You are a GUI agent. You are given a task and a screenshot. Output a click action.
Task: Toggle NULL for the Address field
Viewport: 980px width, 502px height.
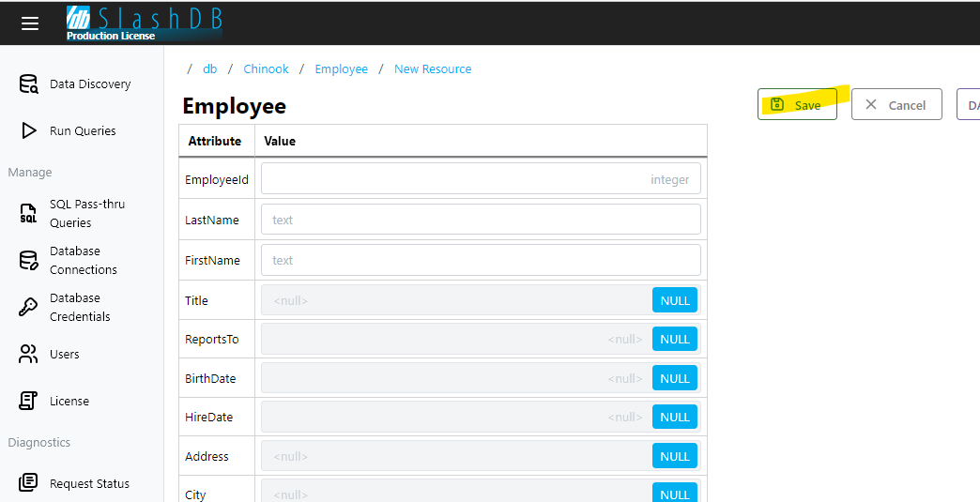point(674,456)
